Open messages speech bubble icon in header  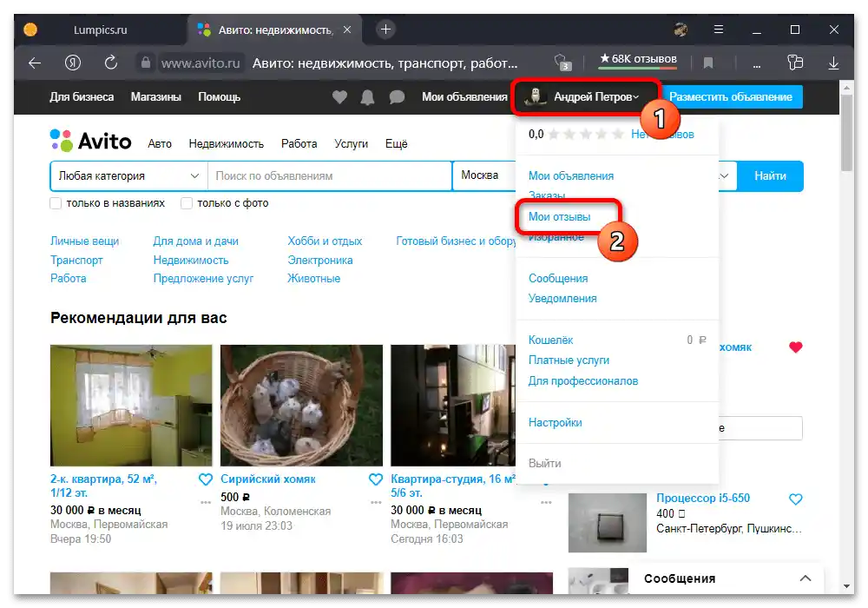397,97
